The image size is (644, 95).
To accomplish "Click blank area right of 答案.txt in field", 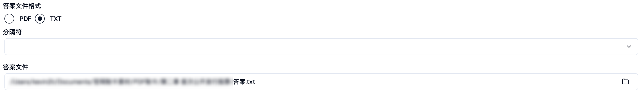I will click(x=425, y=82).
